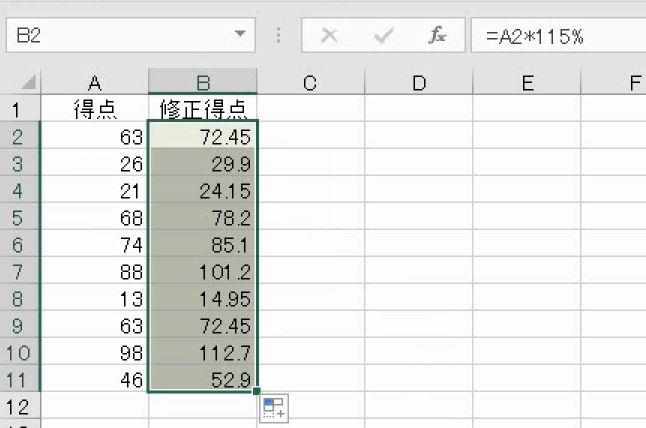Screen dimensions: 646x428
Task: Open the Auto Fill Options button
Action: (274, 408)
